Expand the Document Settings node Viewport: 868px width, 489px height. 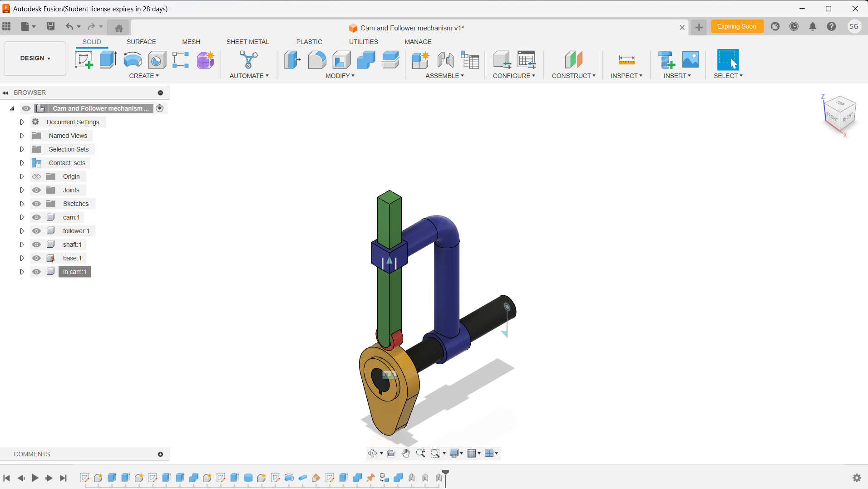pos(22,122)
